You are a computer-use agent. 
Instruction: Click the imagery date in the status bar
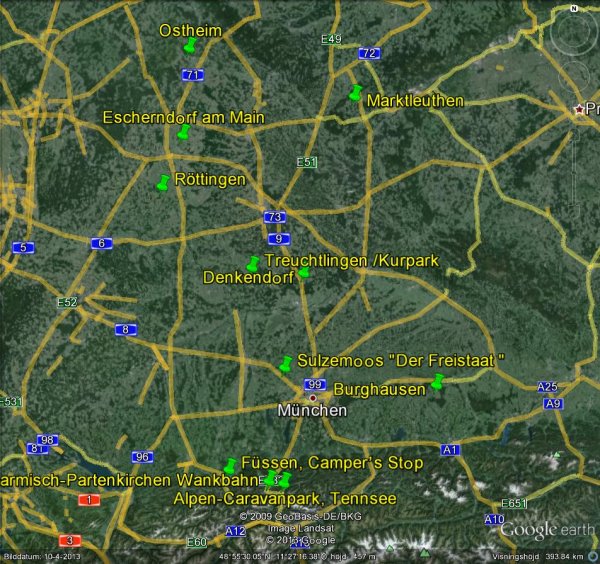pyautogui.click(x=34, y=556)
